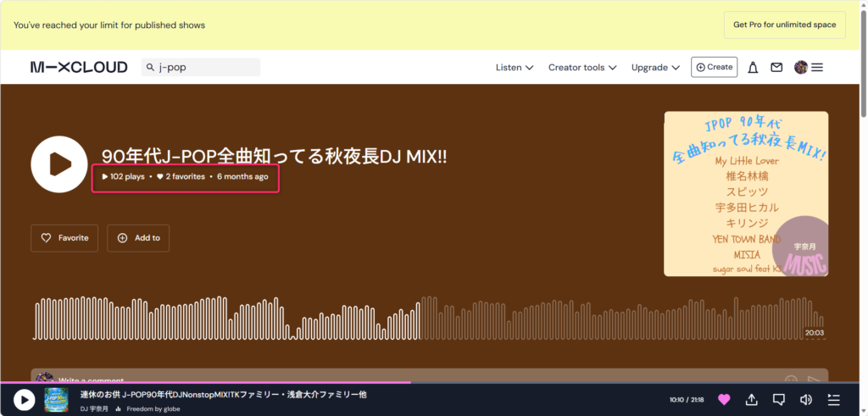Toggle the pink heart favorite in player bar

[x=724, y=399]
